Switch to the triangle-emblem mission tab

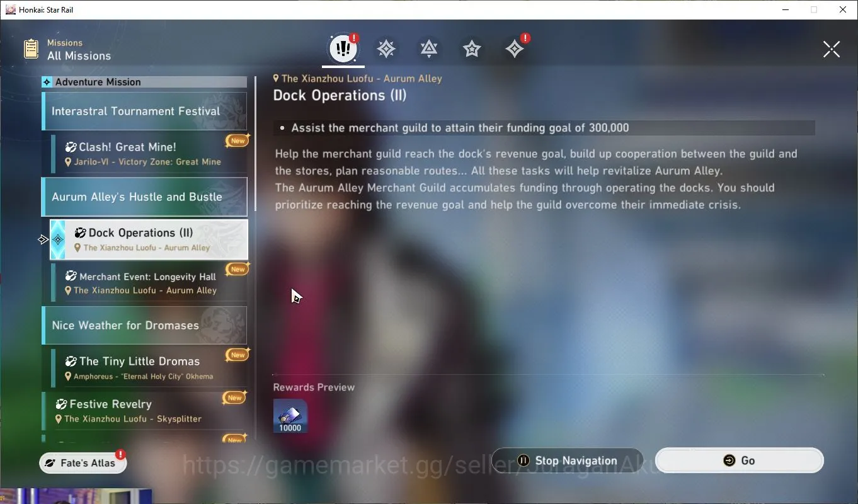click(x=429, y=49)
